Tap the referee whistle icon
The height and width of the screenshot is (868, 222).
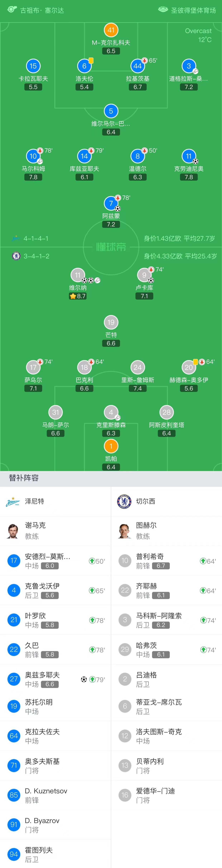pos(12,10)
